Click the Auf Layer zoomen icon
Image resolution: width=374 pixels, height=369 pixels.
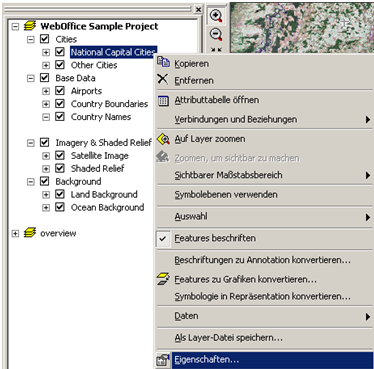pos(163,139)
